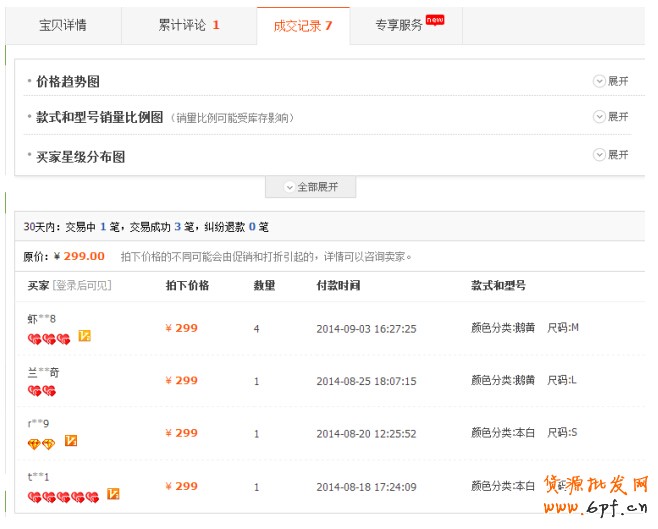Click the heart rating icons of buyer 虾**8
This screenshot has width=658, height=529.
click(49, 338)
